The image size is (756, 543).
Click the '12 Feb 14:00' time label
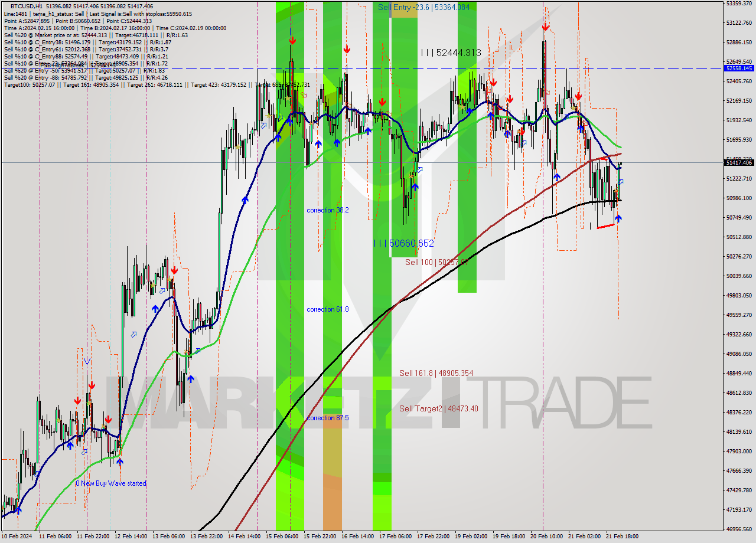tap(130, 537)
